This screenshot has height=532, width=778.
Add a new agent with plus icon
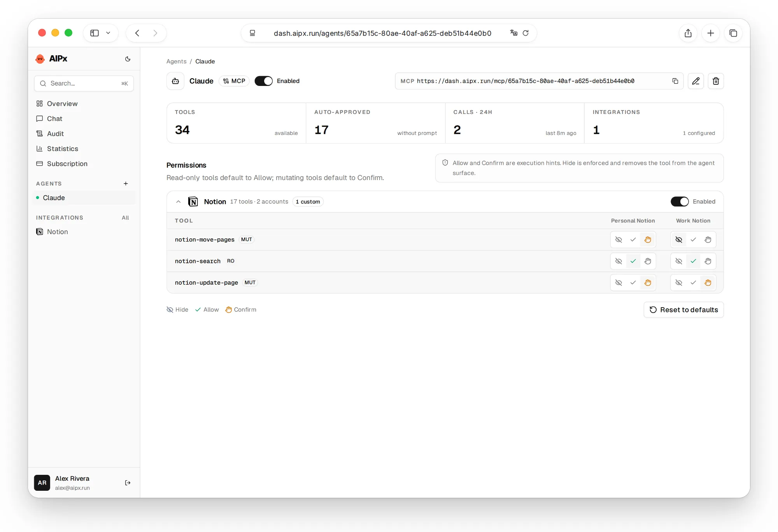126,184
